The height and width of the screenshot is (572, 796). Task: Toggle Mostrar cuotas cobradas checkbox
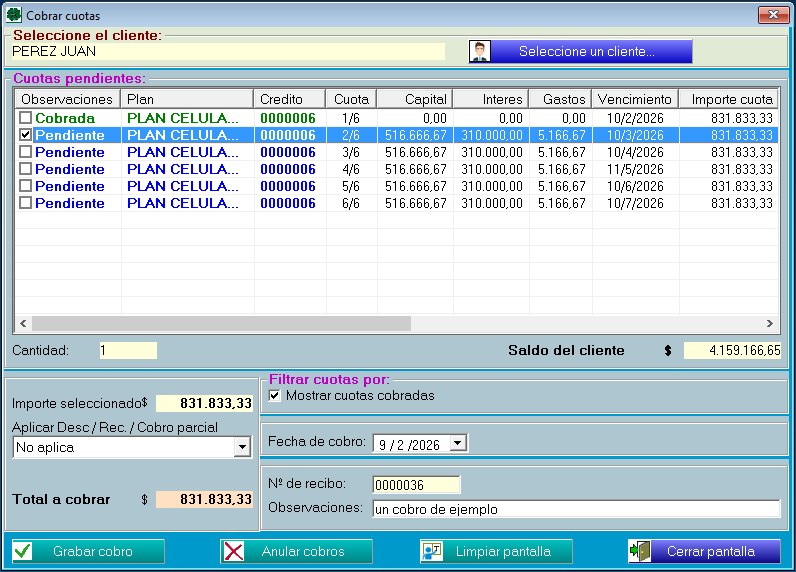pyautogui.click(x=275, y=395)
